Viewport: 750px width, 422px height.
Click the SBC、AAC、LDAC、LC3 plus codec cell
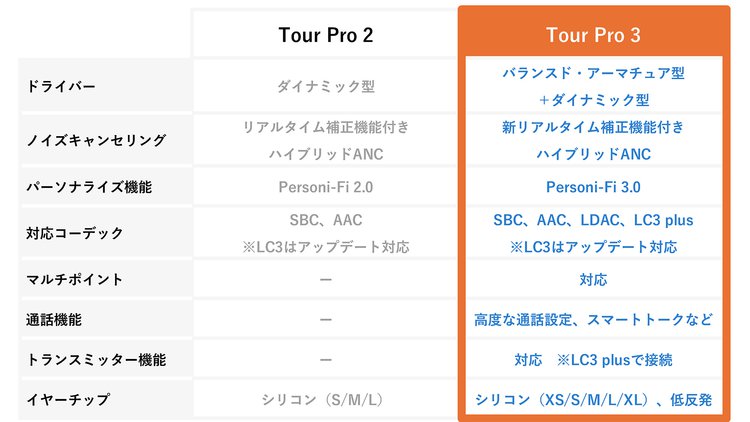[x=593, y=221]
